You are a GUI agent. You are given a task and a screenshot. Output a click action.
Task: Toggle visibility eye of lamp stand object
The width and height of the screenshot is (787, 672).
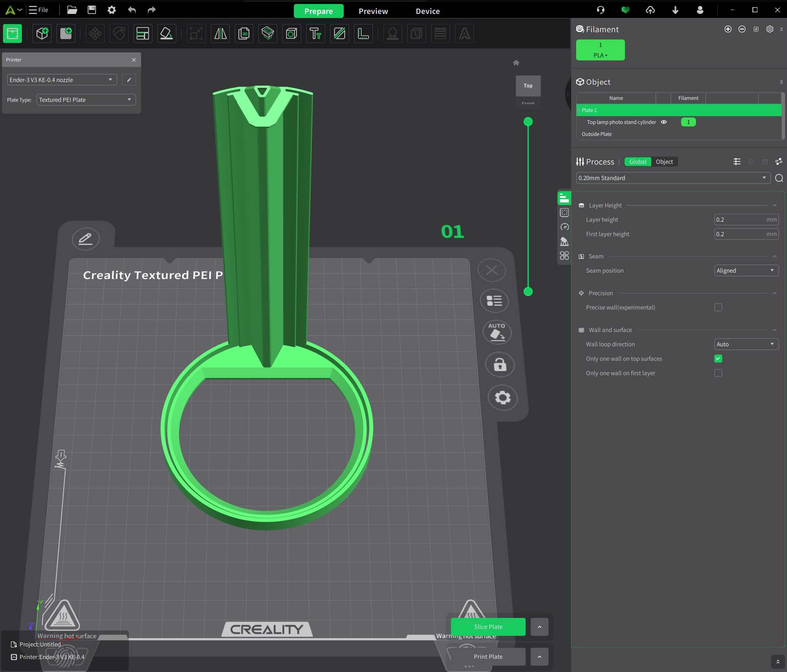click(663, 122)
